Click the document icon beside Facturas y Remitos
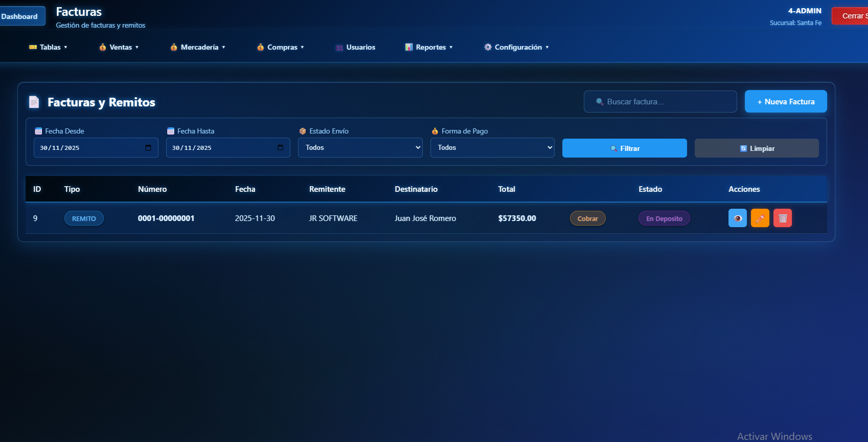Screen dimensions: 868x442 34,102
